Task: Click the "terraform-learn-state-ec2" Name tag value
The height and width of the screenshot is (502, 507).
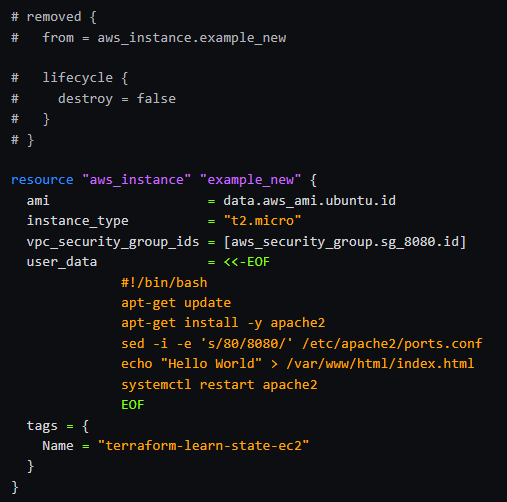Action: 203,446
